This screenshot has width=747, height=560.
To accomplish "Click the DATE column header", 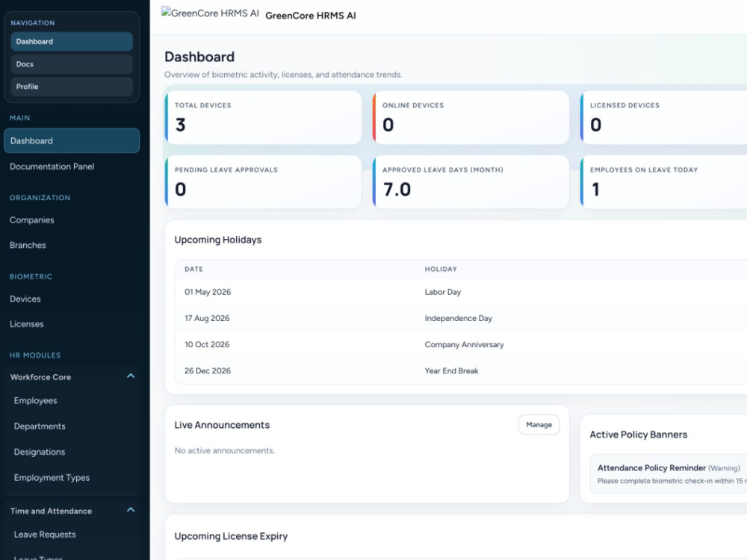I will coord(194,269).
